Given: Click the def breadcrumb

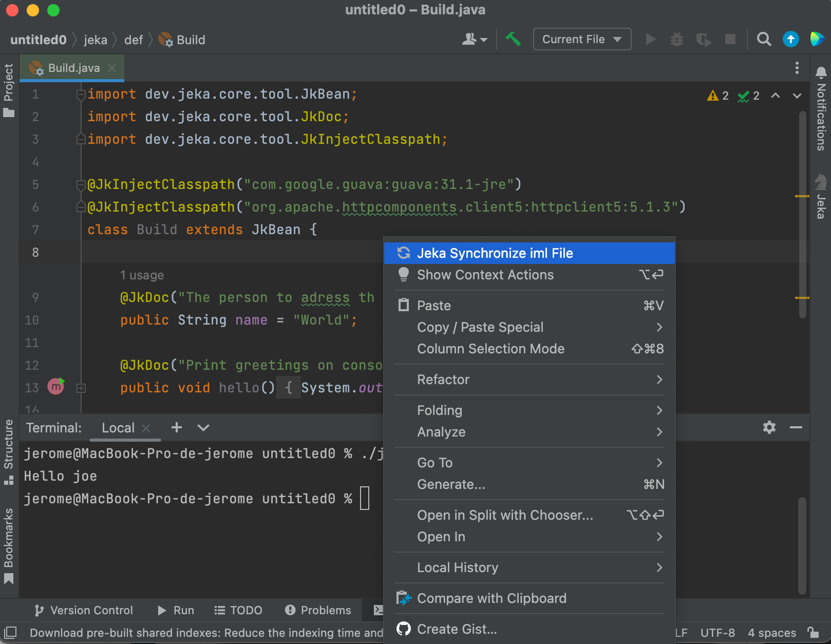Looking at the screenshot, I should pyautogui.click(x=134, y=40).
